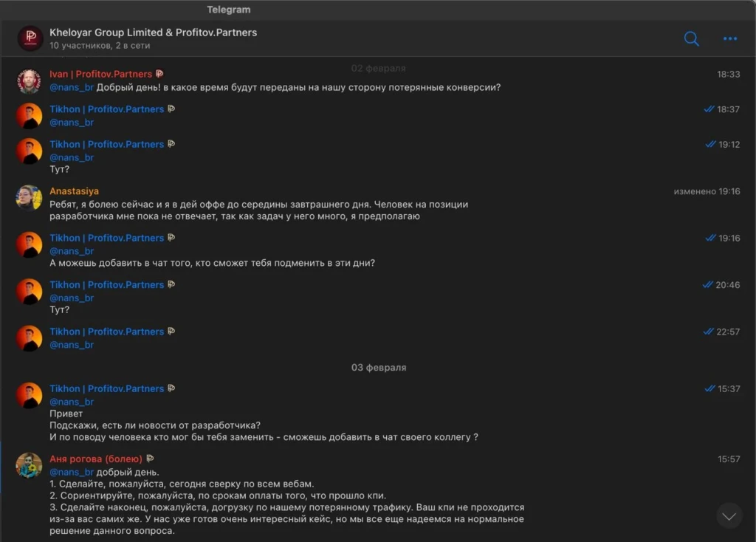The image size is (756, 542).
Task: Click @nans_br mention in Ivan's 18:33 message
Action: point(72,87)
